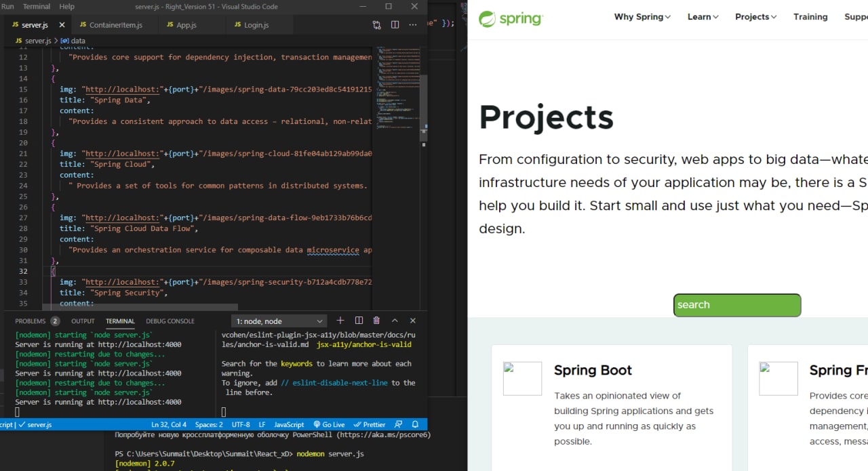
Task: Kill terminal with the trash icon
Action: (376, 321)
